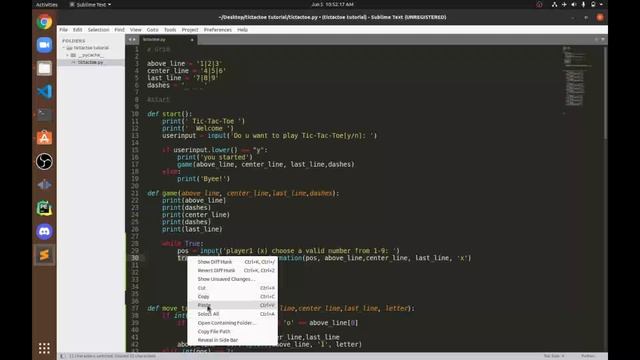Viewport: 640px width, 360px height.
Task: Open the Selection menu
Action: point(98,30)
